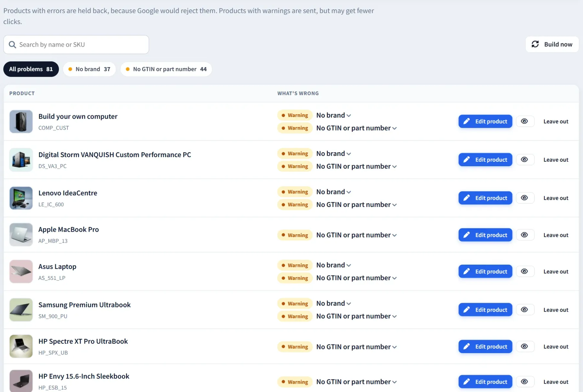The image size is (583, 392).
Task: Open Apple MacBook Pro thumbnail
Action: (x=21, y=235)
